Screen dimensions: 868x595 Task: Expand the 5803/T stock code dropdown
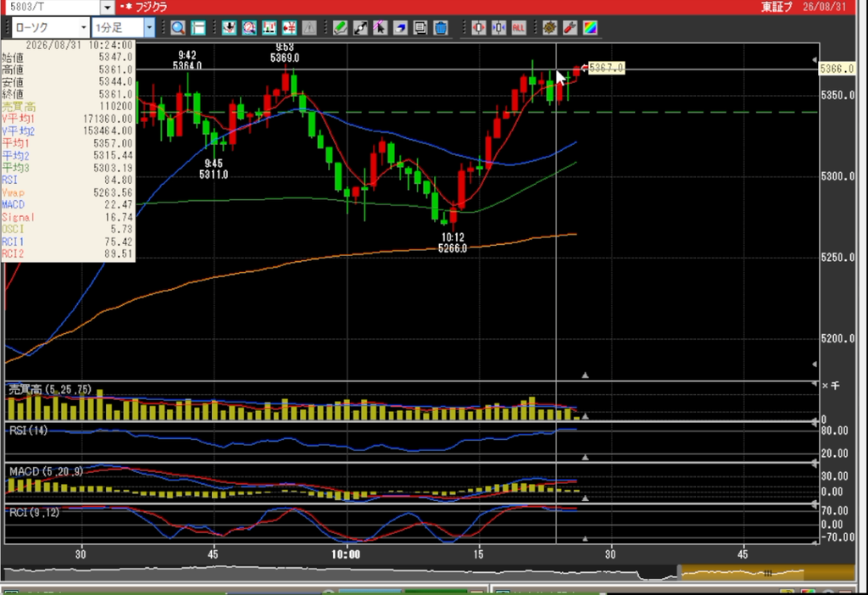pos(108,7)
